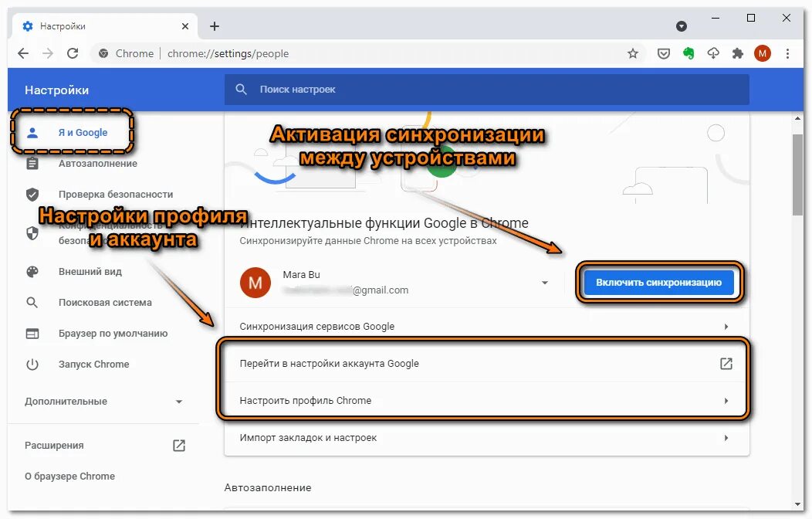Bookmark this page with the star icon
The image size is (812, 519).
point(633,53)
